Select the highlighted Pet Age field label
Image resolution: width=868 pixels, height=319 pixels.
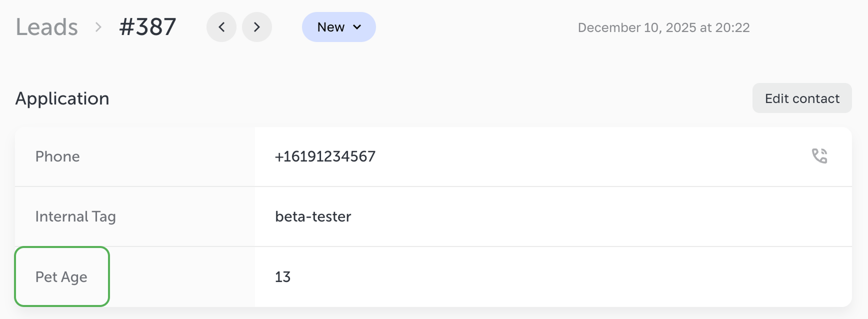click(x=61, y=276)
